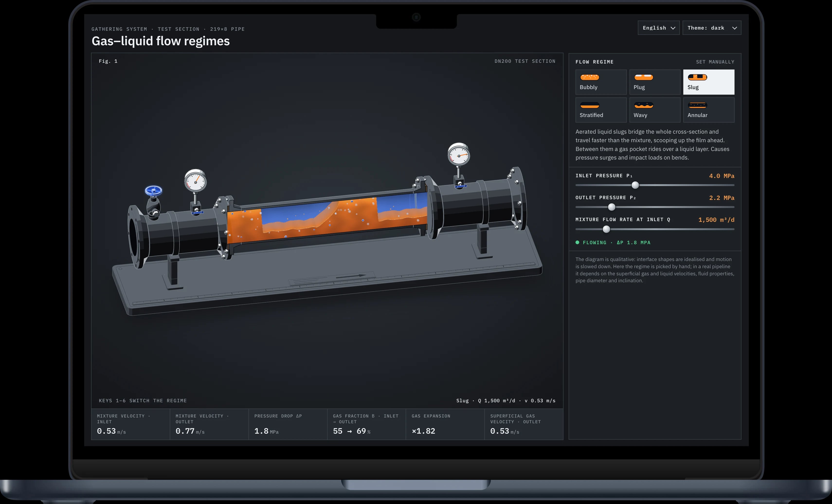Click the Mixture Velocity Inlet 0.53 m/s card
Screen dimensions: 832x504
tap(131, 424)
